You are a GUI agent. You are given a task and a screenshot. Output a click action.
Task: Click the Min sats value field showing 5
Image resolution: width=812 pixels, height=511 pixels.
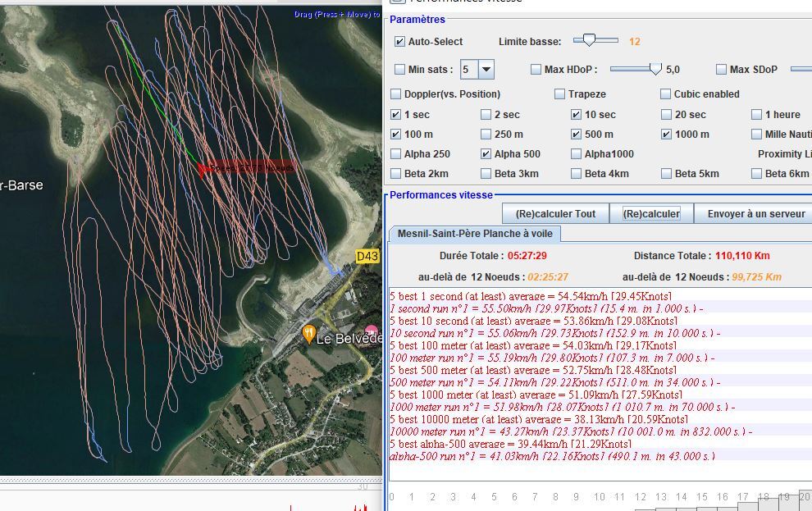(x=469, y=70)
